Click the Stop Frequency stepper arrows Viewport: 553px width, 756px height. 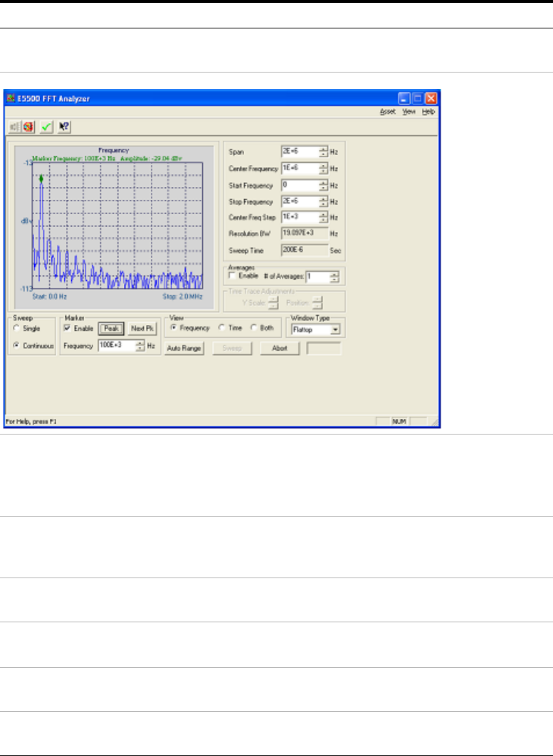coord(323,201)
